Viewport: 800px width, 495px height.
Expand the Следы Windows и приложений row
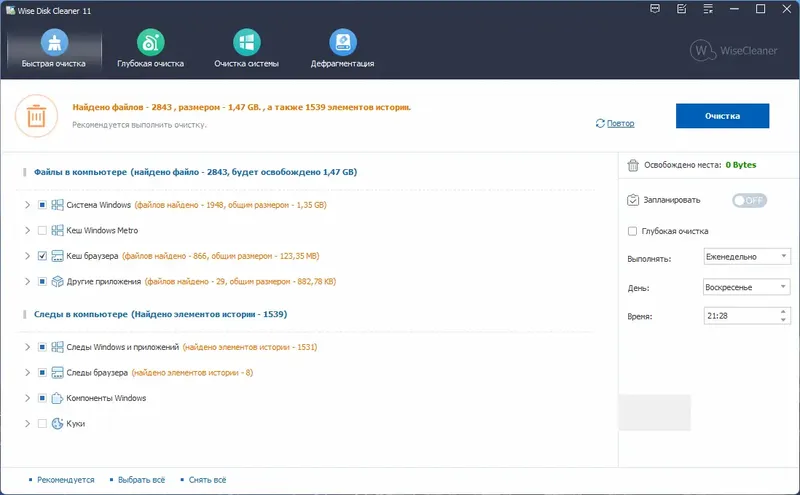click(28, 347)
